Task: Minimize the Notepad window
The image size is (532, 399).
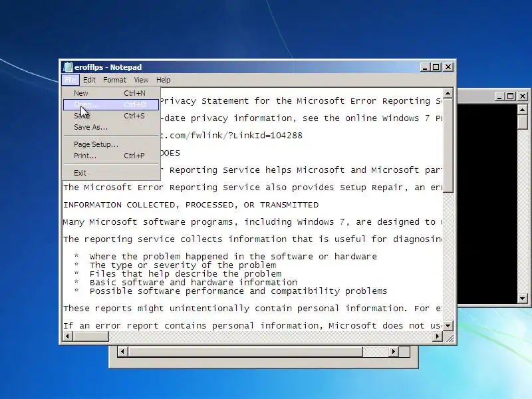Action: tap(425, 67)
